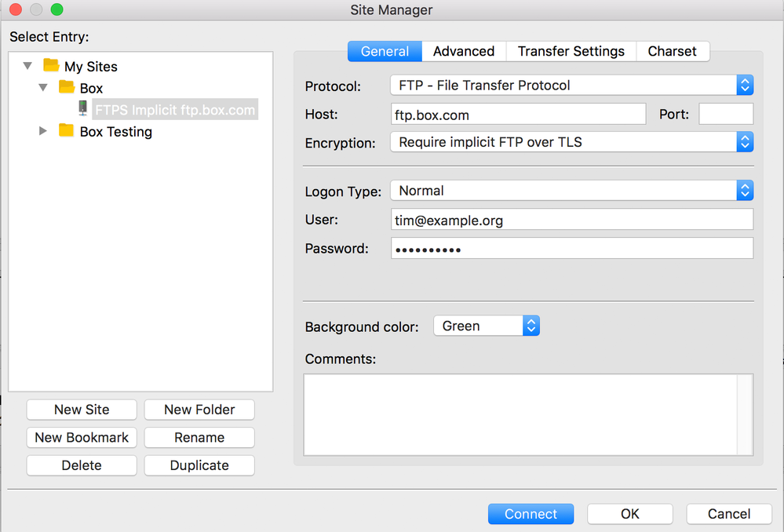Image resolution: width=784 pixels, height=532 pixels.
Task: Click the New Site button
Action: coord(82,410)
